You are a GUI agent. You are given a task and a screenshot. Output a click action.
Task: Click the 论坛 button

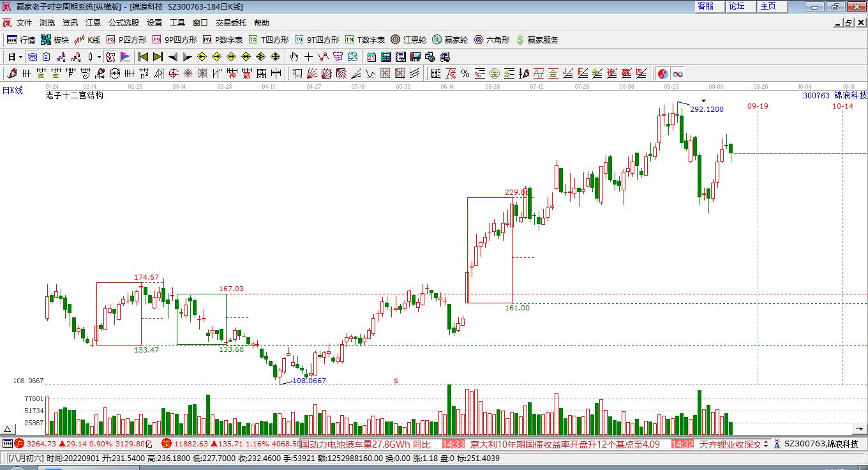741,6
